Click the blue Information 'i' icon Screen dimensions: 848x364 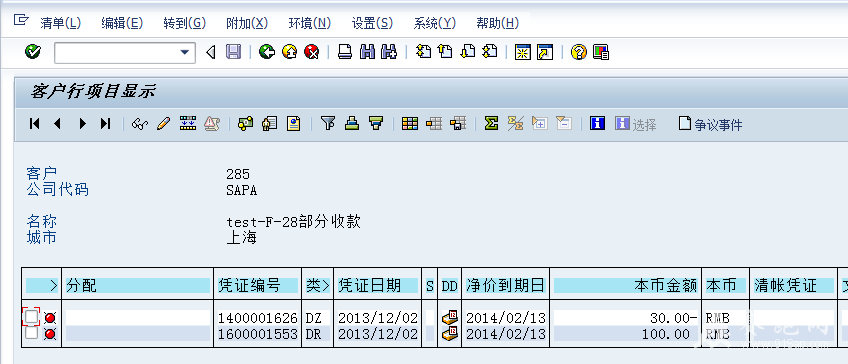[598, 124]
